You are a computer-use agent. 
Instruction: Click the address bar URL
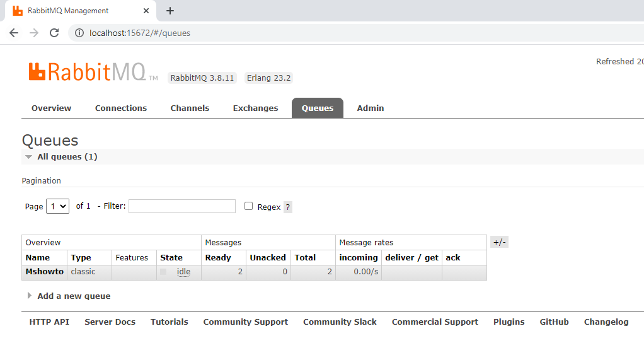click(x=140, y=33)
